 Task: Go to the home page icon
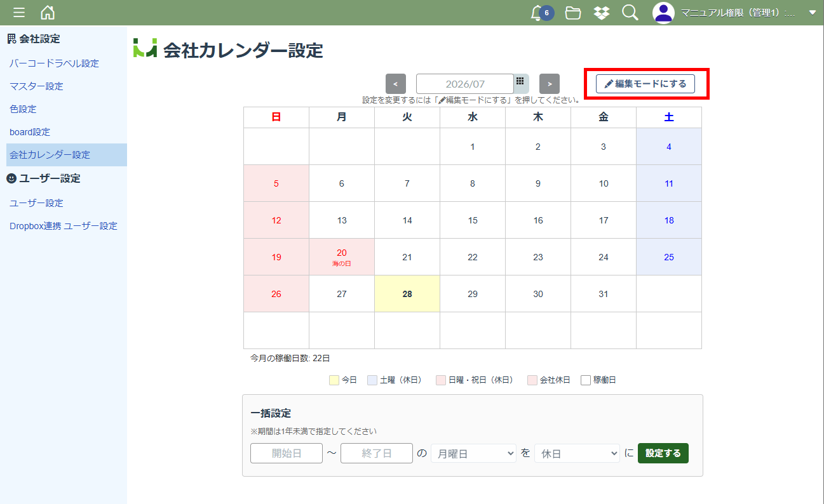tap(48, 13)
